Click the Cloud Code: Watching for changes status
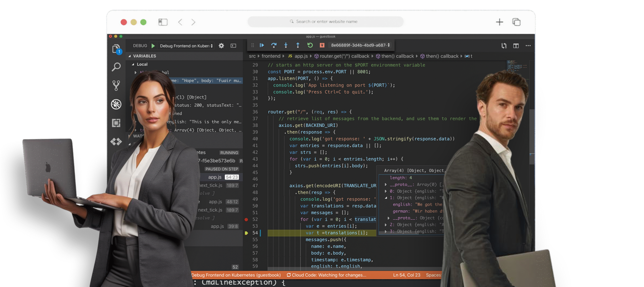 coord(326,275)
